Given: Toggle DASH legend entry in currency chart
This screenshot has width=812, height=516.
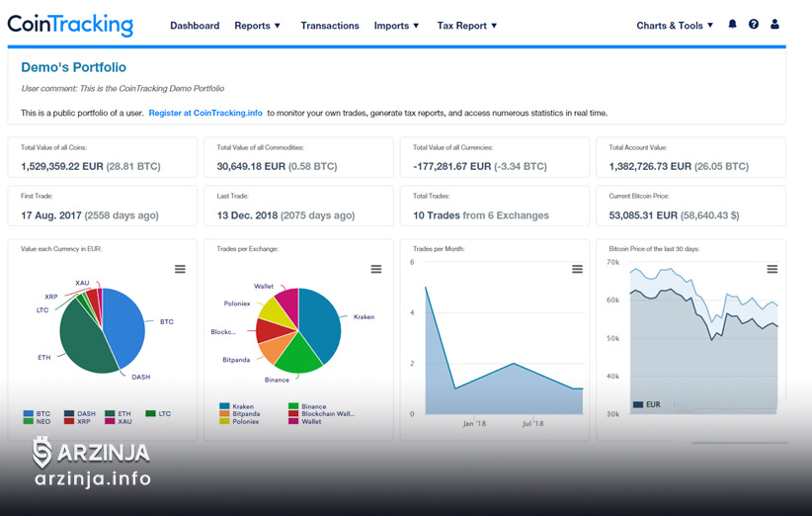Looking at the screenshot, I should (x=80, y=413).
